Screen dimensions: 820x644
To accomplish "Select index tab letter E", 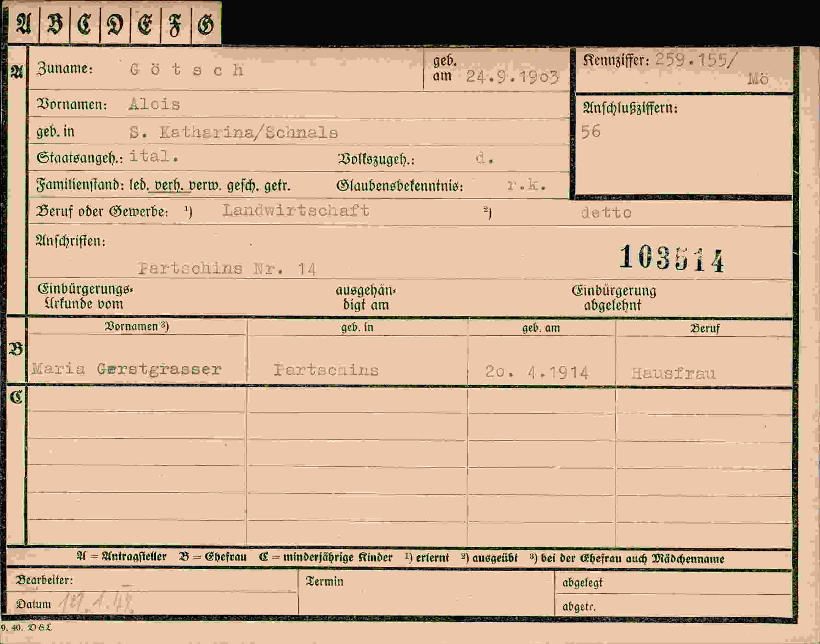I will (x=145, y=24).
